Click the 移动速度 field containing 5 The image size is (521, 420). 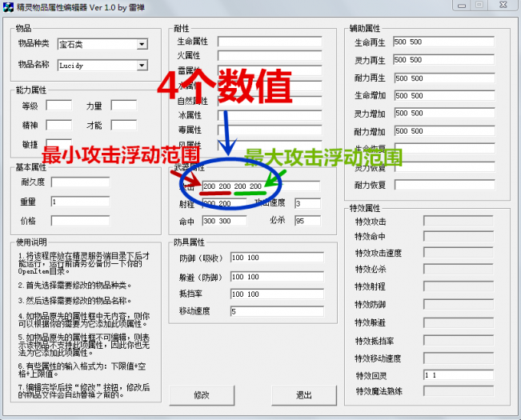276,311
